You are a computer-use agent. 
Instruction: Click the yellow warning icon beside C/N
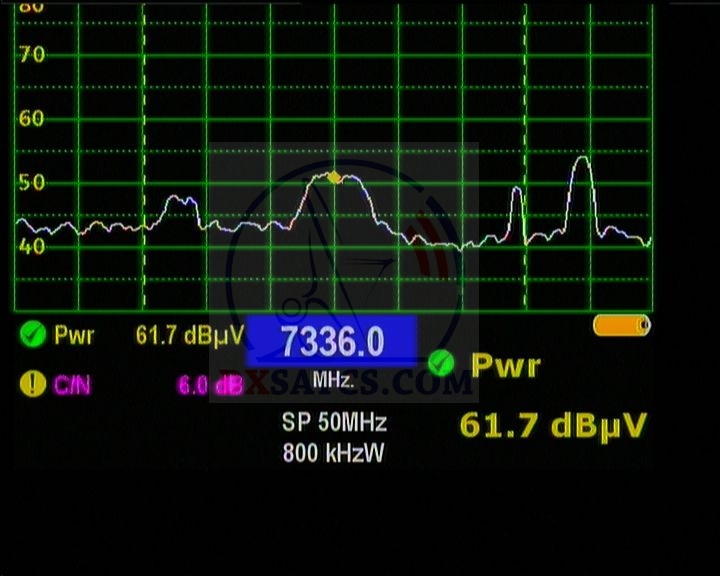pyautogui.click(x=33, y=384)
